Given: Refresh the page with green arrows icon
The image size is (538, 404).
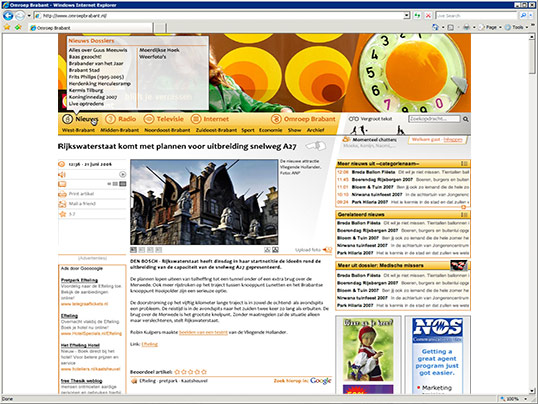Looking at the screenshot, I should pyautogui.click(x=417, y=15).
